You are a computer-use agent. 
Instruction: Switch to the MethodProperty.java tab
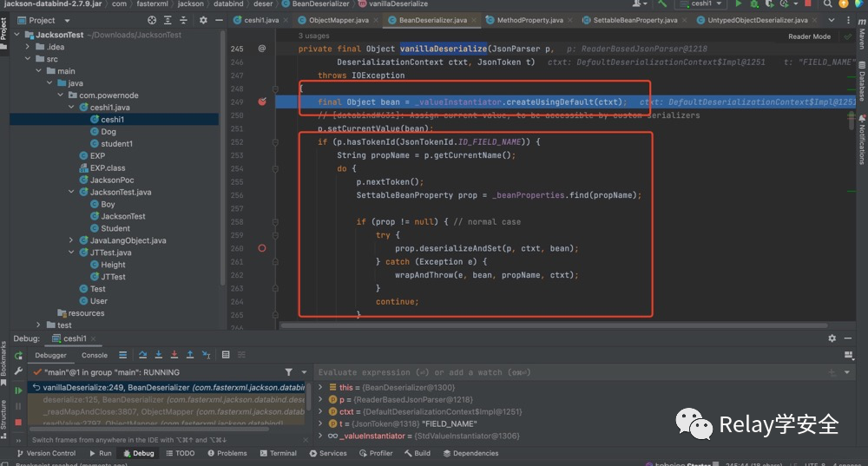[x=529, y=20]
